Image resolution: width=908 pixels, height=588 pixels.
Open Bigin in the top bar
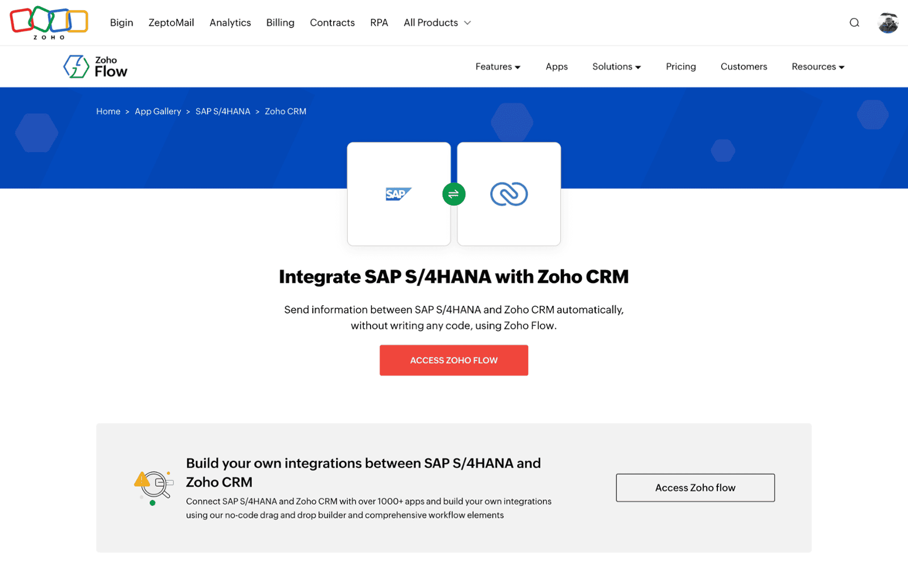point(121,23)
